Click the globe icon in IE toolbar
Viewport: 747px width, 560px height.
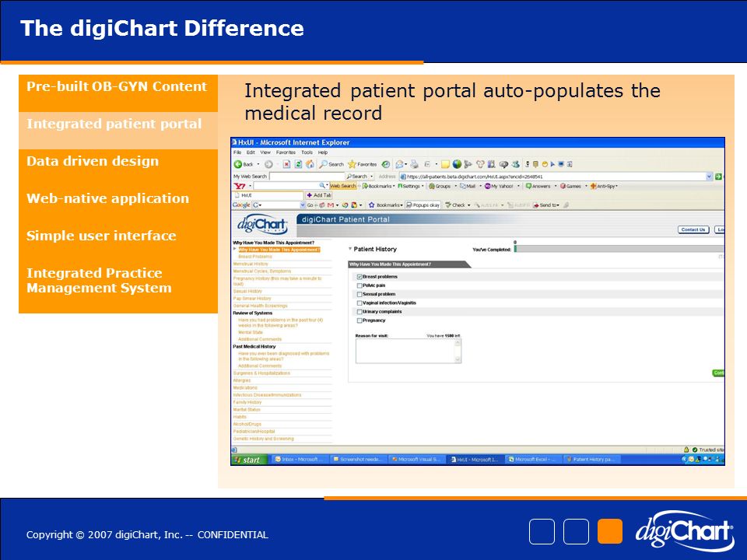[x=457, y=164]
